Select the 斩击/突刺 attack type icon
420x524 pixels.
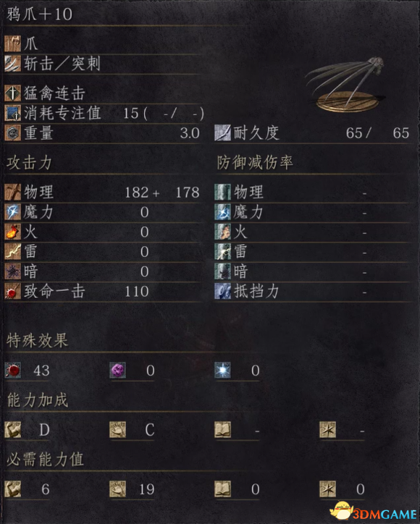(13, 64)
